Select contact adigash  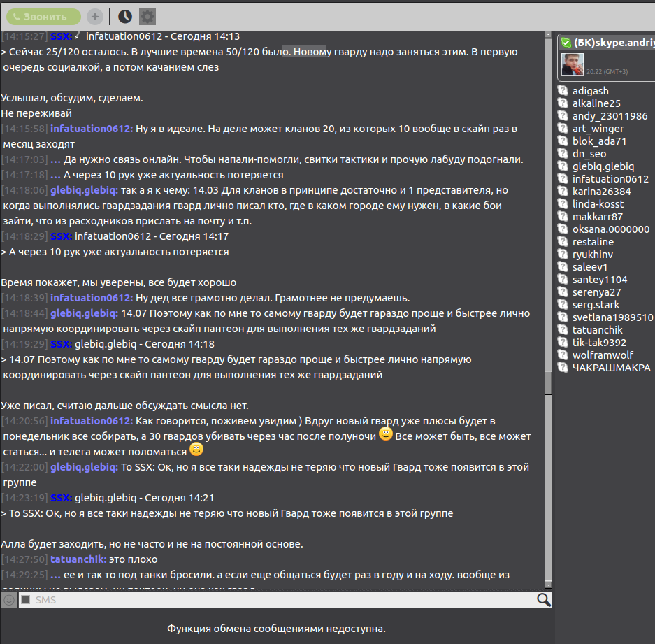[590, 91]
